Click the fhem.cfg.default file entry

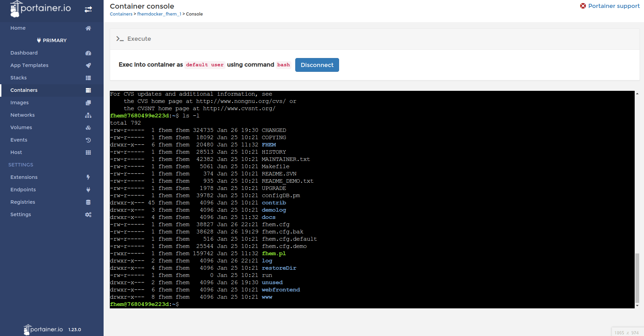[x=289, y=239]
